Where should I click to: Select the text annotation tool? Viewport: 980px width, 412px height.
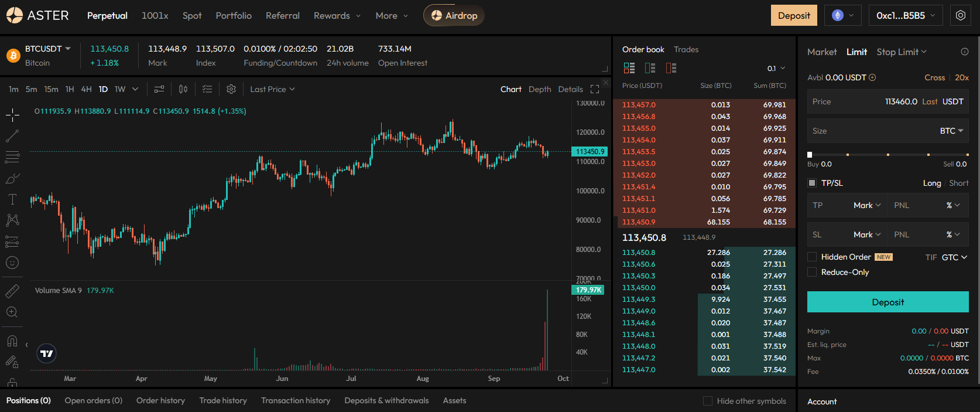(12, 199)
